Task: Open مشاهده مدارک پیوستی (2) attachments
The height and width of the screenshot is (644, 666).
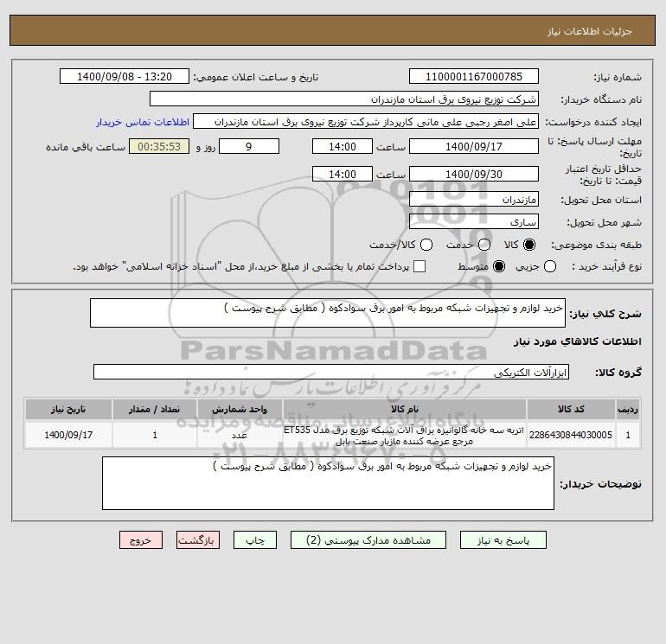Action: point(368,540)
